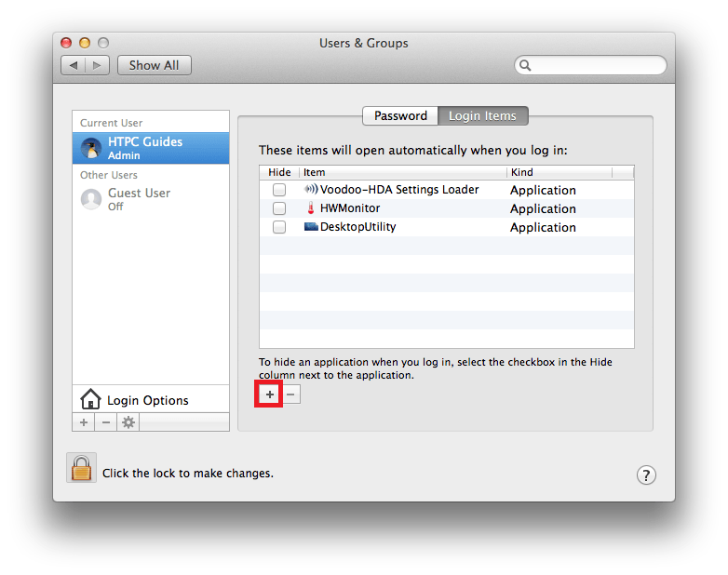Click the forward navigation arrow

point(99,65)
